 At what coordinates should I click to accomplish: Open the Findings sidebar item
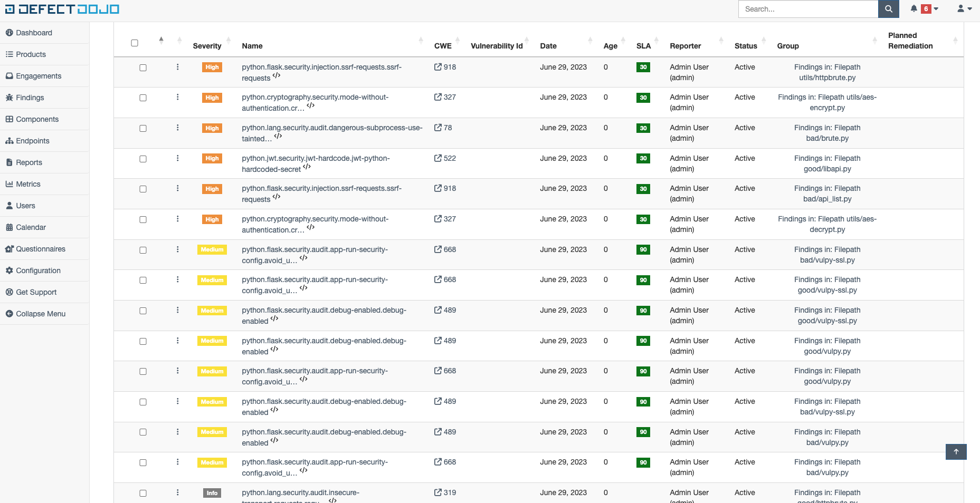44,98
